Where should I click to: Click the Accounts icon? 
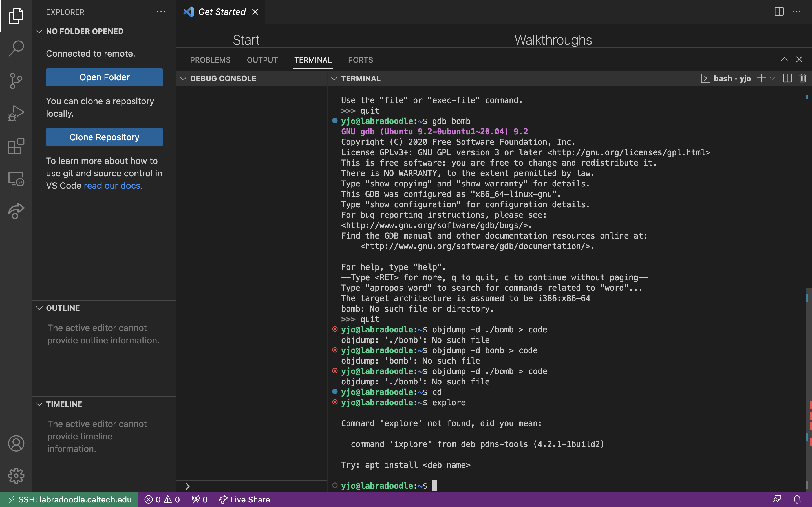point(16,443)
